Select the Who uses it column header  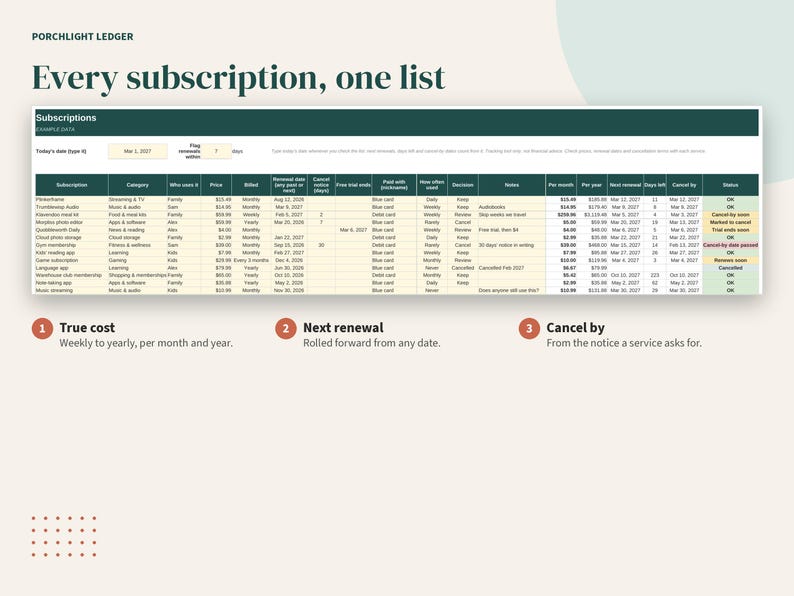point(184,185)
